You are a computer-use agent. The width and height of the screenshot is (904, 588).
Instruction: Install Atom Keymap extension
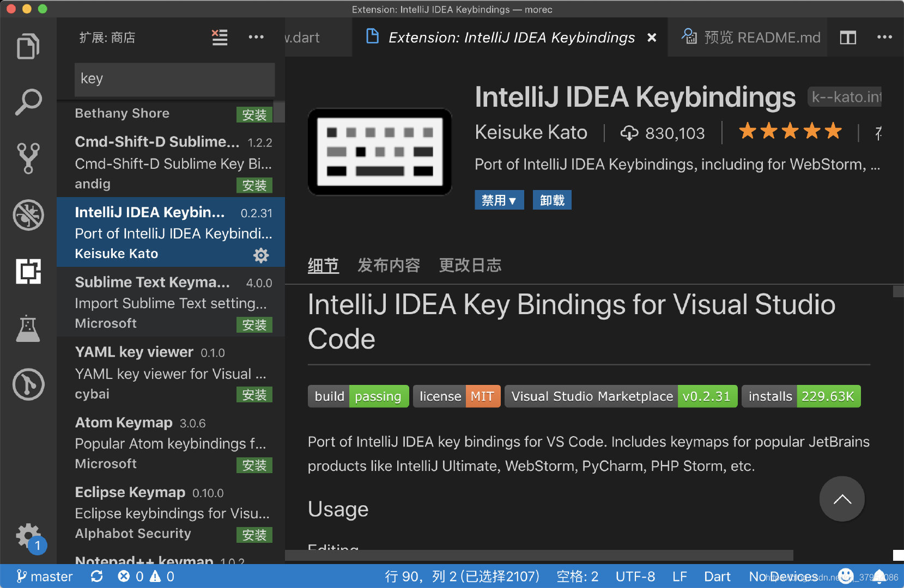point(254,465)
